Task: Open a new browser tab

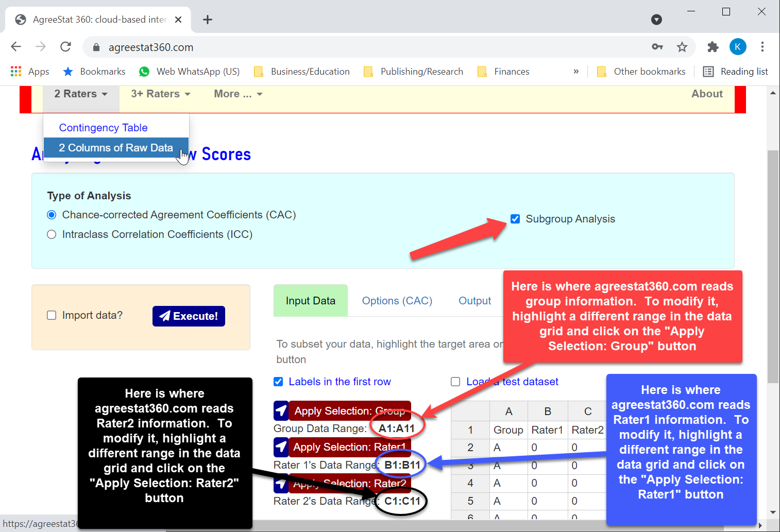Action: [x=208, y=20]
